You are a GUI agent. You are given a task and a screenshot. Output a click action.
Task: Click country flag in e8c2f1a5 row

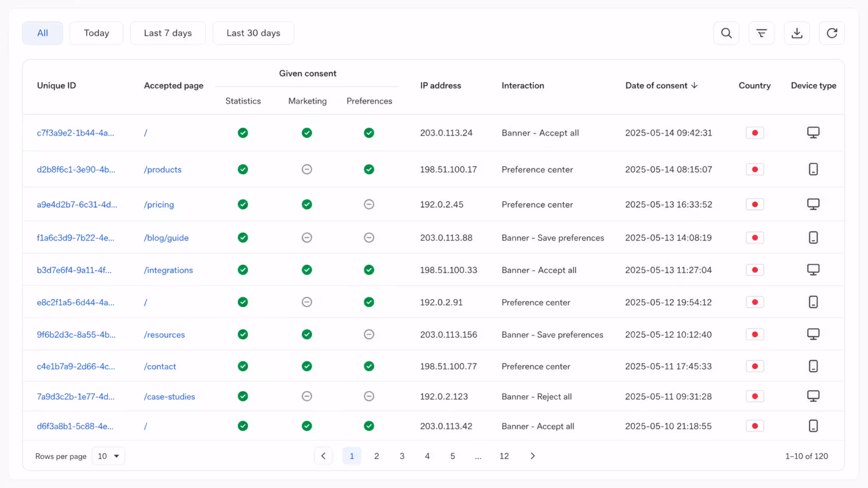[x=754, y=302]
